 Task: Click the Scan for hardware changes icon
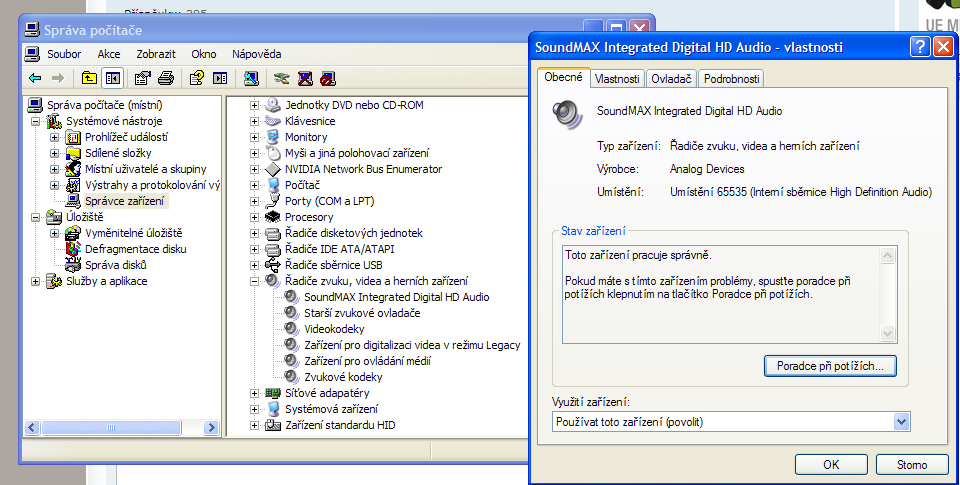(x=251, y=78)
